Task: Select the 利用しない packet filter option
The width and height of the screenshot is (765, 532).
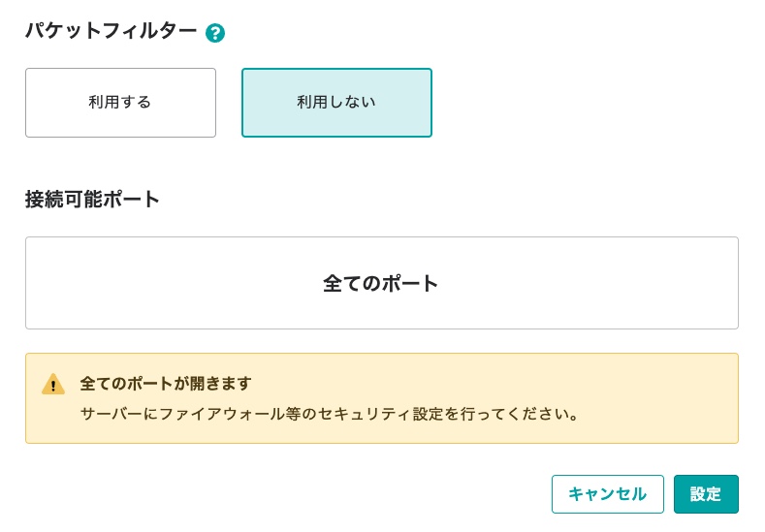Action: pyautogui.click(x=336, y=103)
